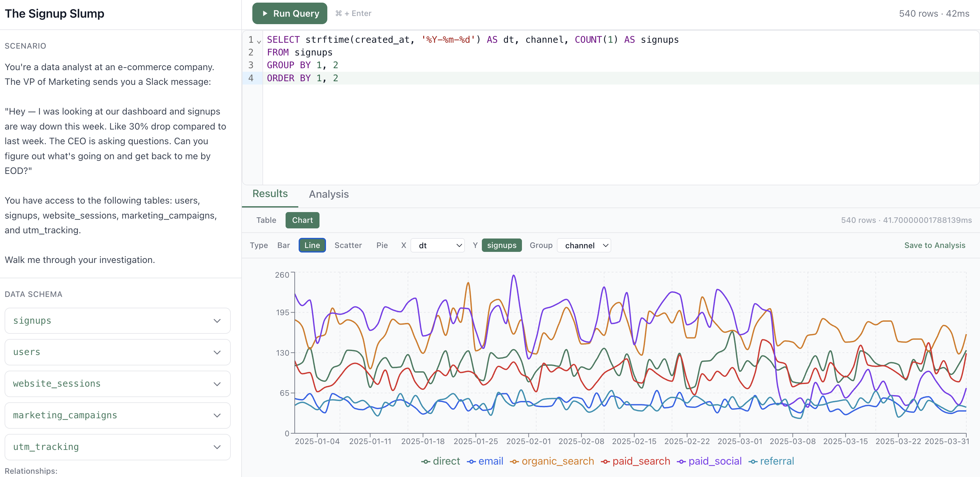Toggle the direct series legend icon
Image resolution: width=980 pixels, height=477 pixels.
click(x=426, y=461)
